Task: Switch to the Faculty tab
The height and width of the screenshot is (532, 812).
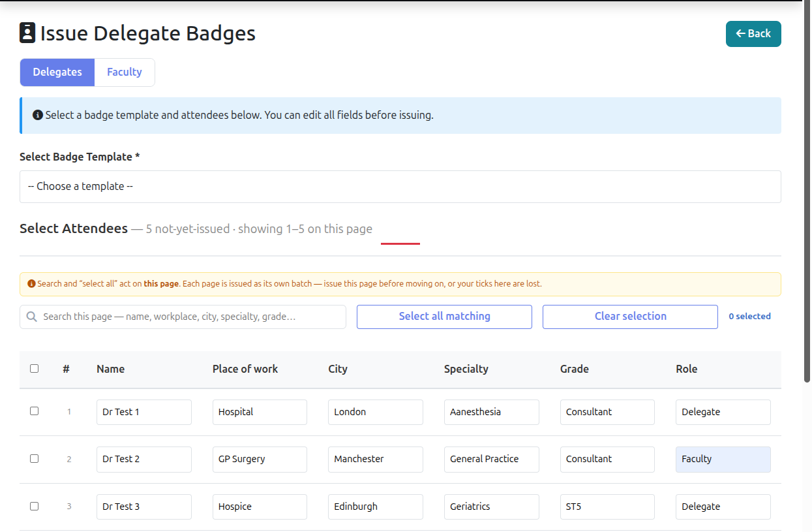Action: click(x=125, y=72)
